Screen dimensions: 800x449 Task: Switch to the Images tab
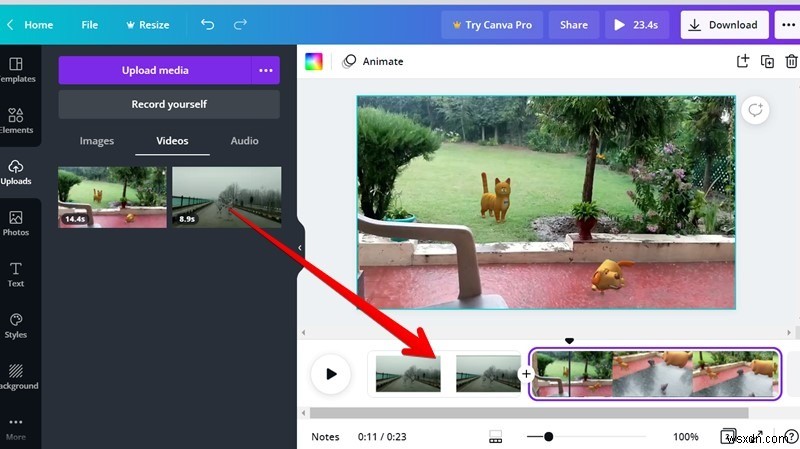(x=96, y=141)
